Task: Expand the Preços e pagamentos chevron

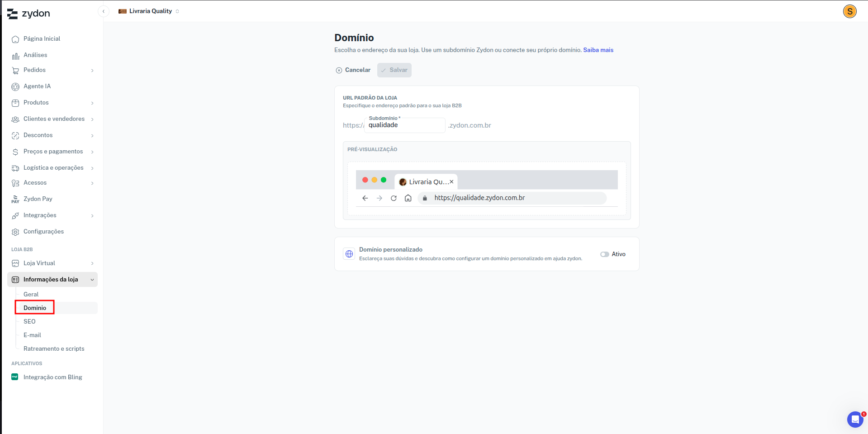Action: [x=92, y=152]
